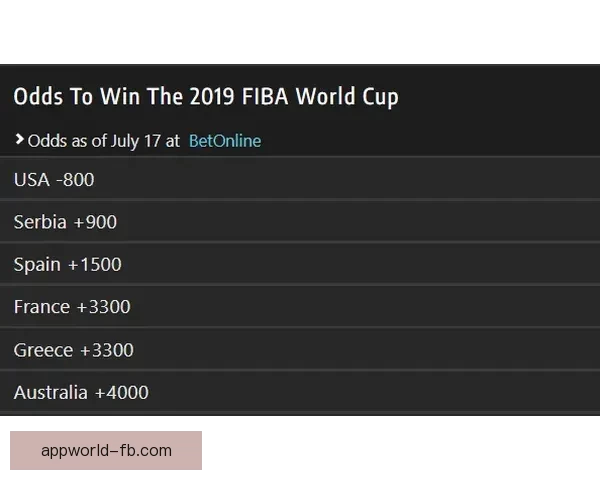Screen dimensions: 600x480
Task: Select the USA team name
Action: (x=31, y=180)
